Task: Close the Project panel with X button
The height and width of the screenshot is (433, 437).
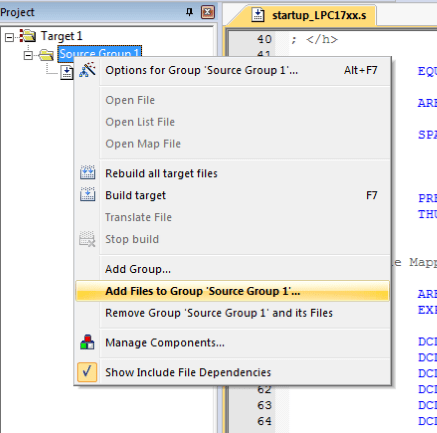Action: coord(208,13)
